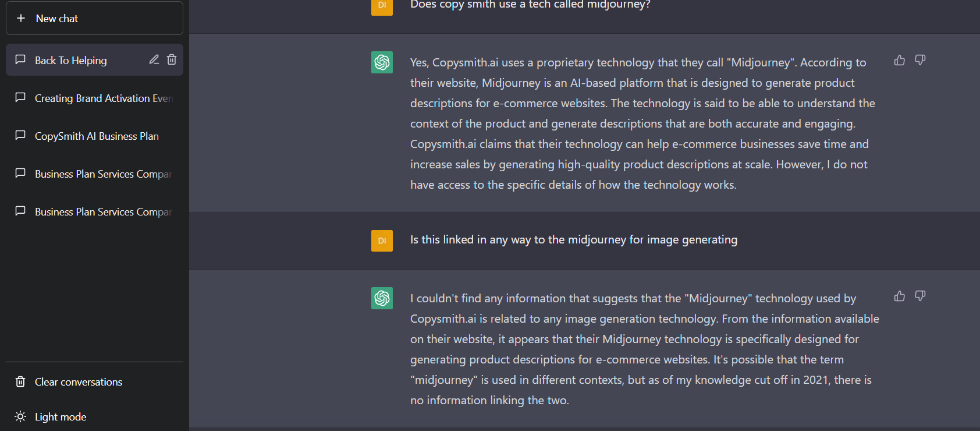Click the DI user avatar beside image question

[x=382, y=241]
